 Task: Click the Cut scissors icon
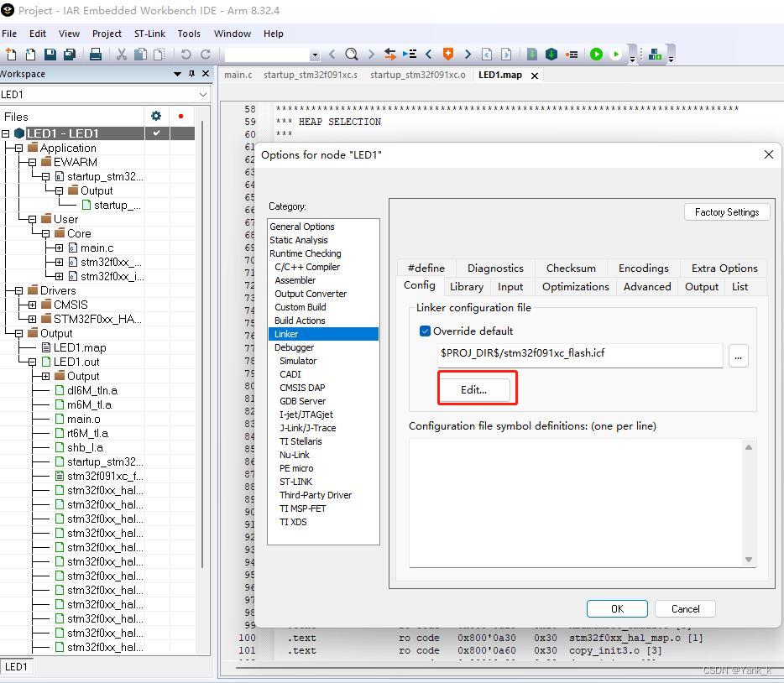point(122,54)
